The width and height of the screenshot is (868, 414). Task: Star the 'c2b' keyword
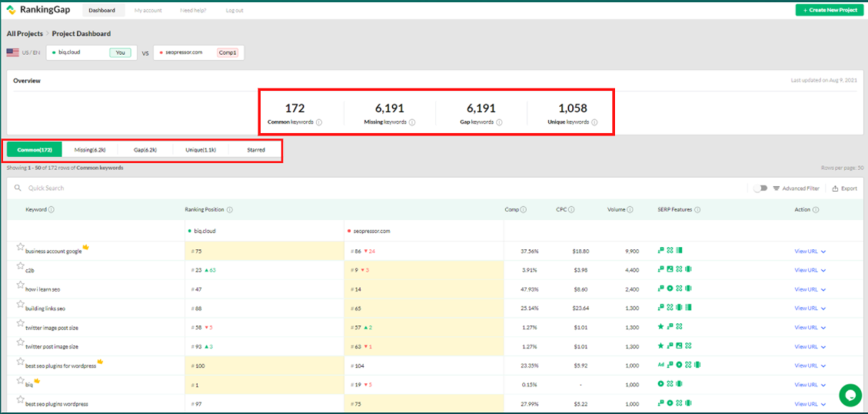click(x=21, y=266)
